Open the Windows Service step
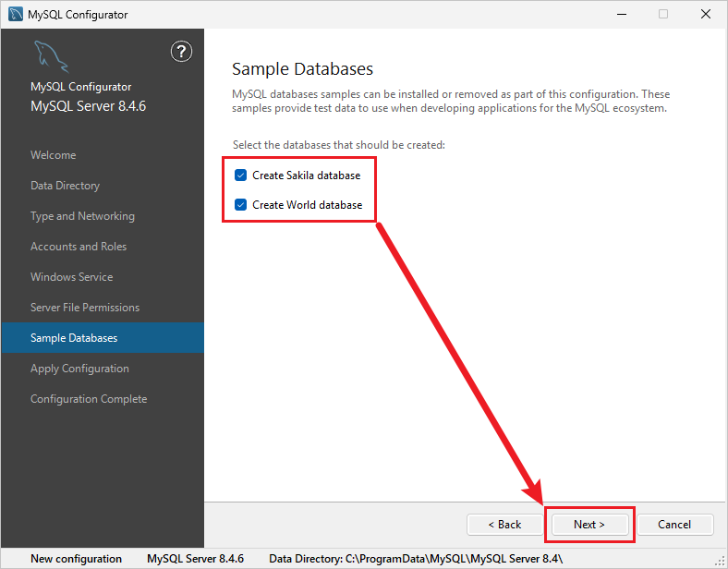The width and height of the screenshot is (728, 569). click(72, 277)
